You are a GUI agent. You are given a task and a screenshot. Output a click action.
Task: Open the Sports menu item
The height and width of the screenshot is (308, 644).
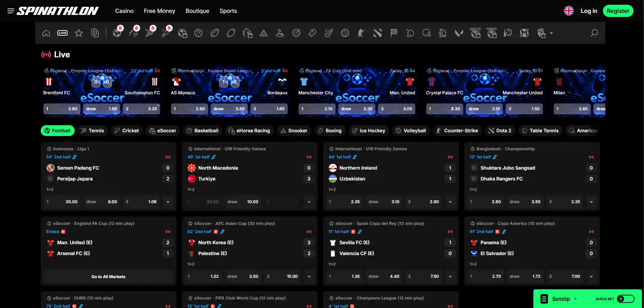point(228,11)
